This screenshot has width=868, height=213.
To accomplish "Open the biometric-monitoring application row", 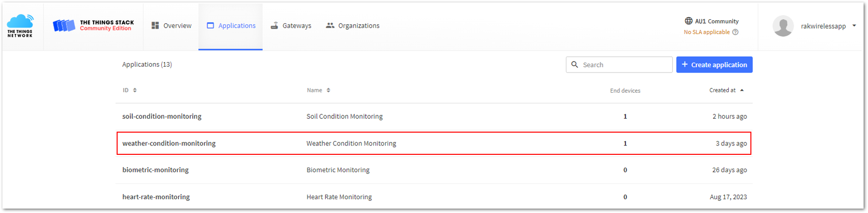I will pyautogui.click(x=434, y=170).
